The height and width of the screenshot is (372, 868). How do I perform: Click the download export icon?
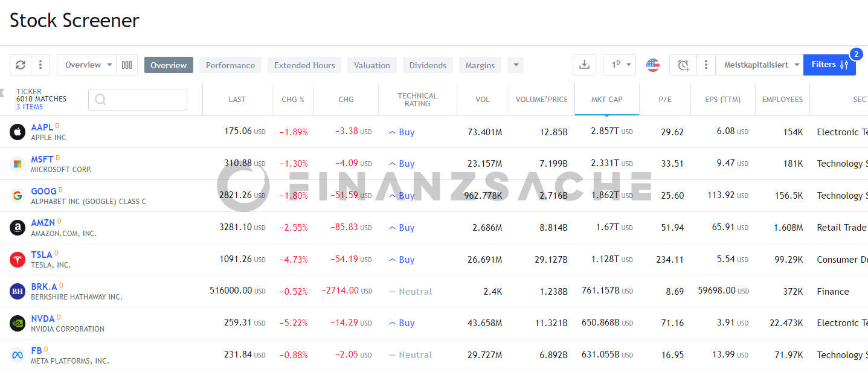click(584, 65)
